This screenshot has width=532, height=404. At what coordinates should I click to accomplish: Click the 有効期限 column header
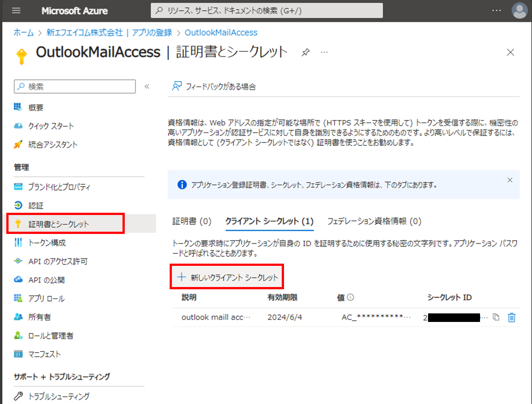click(283, 297)
